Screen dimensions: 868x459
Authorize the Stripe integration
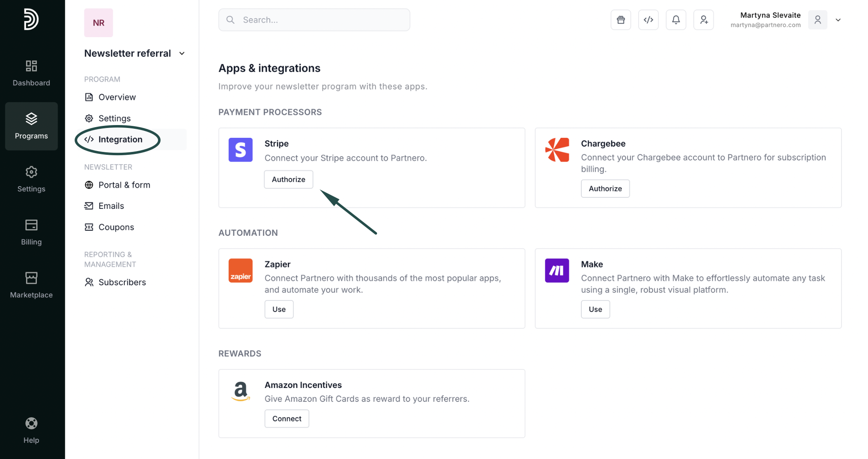(x=288, y=180)
